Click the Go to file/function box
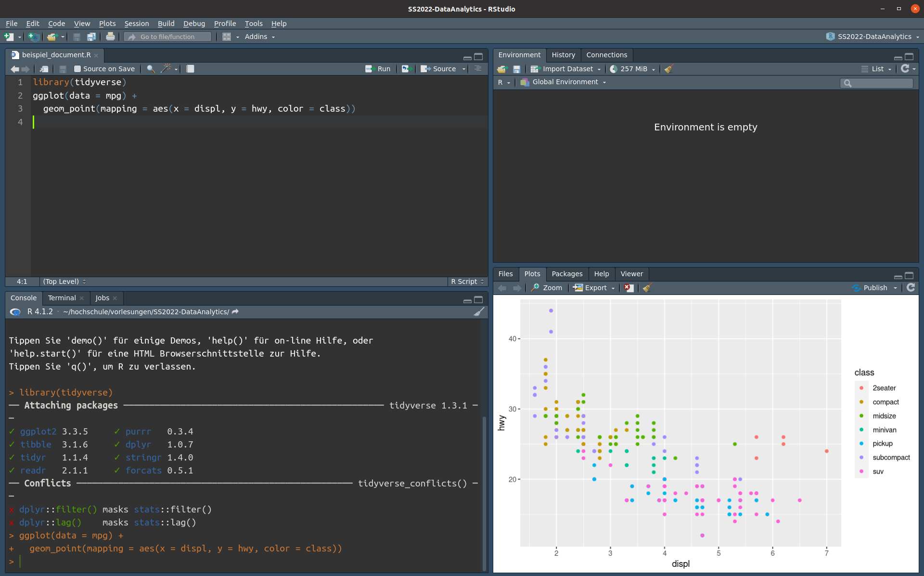The height and width of the screenshot is (576, 924). coord(167,37)
